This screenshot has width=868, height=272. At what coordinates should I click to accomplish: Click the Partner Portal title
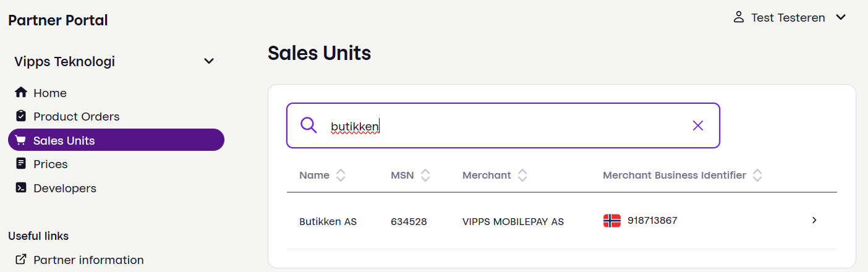(x=58, y=20)
